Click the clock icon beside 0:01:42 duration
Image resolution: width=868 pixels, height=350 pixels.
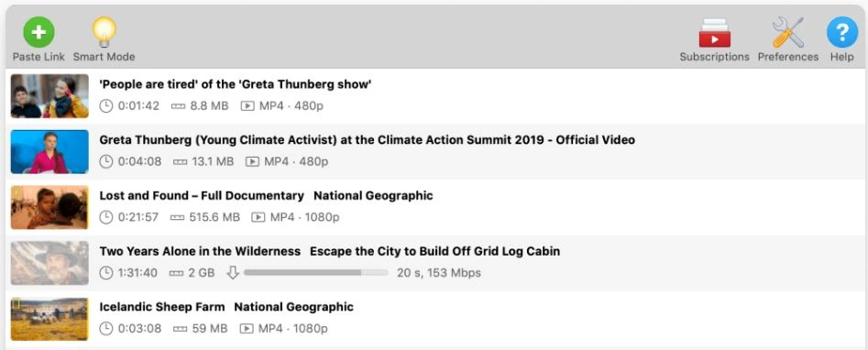click(x=105, y=105)
